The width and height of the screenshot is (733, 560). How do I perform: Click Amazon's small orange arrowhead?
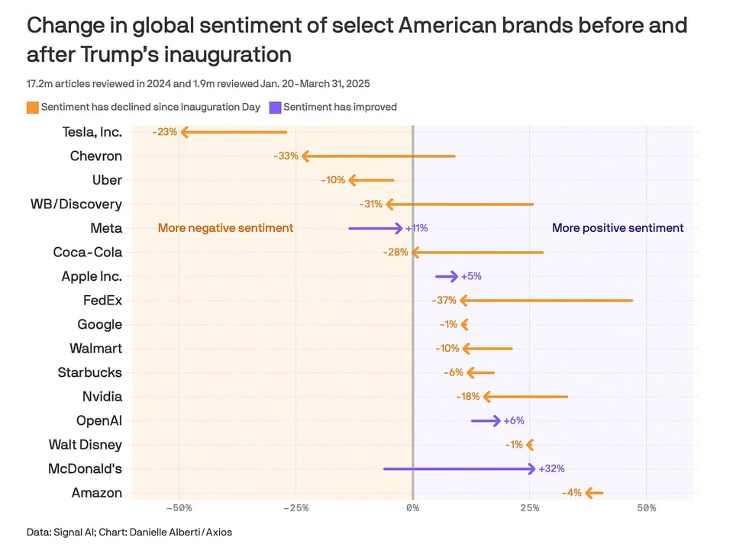point(589,493)
